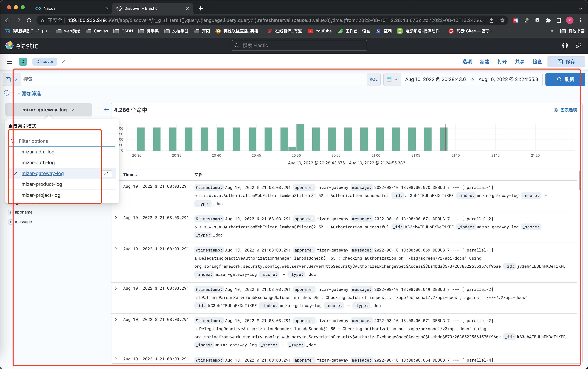Open the help menu lifebuoy icon
Image resolution: width=588 pixels, height=369 pixels.
(x=565, y=45)
